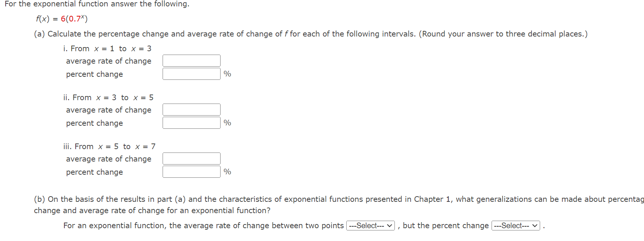Click the percent change field for interval i
The width and height of the screenshot is (644, 241).
[191, 73]
